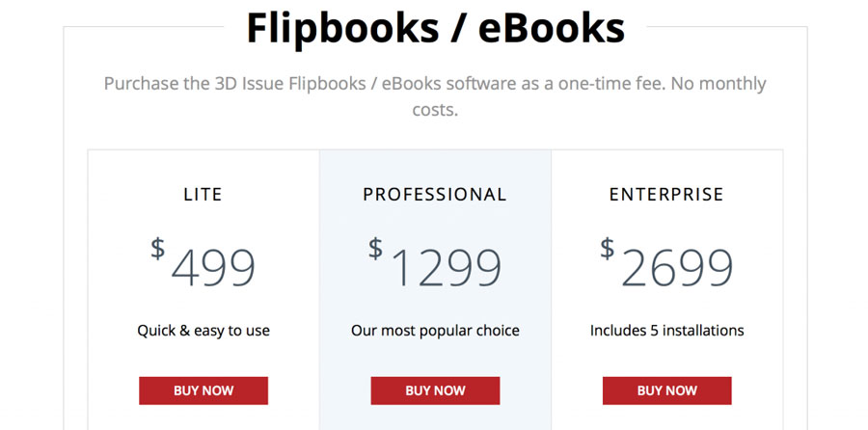The image size is (868, 430).
Task: Click the "Our most popular choice" caption
Action: (435, 331)
